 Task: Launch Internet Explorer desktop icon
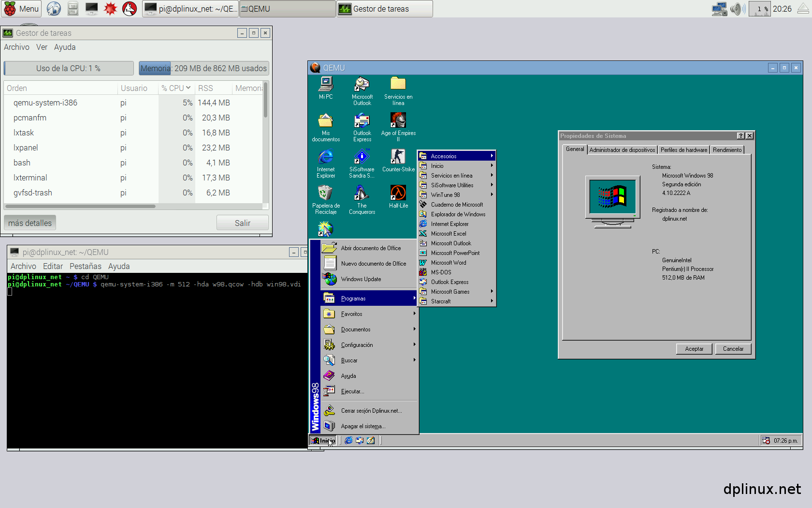click(326, 164)
